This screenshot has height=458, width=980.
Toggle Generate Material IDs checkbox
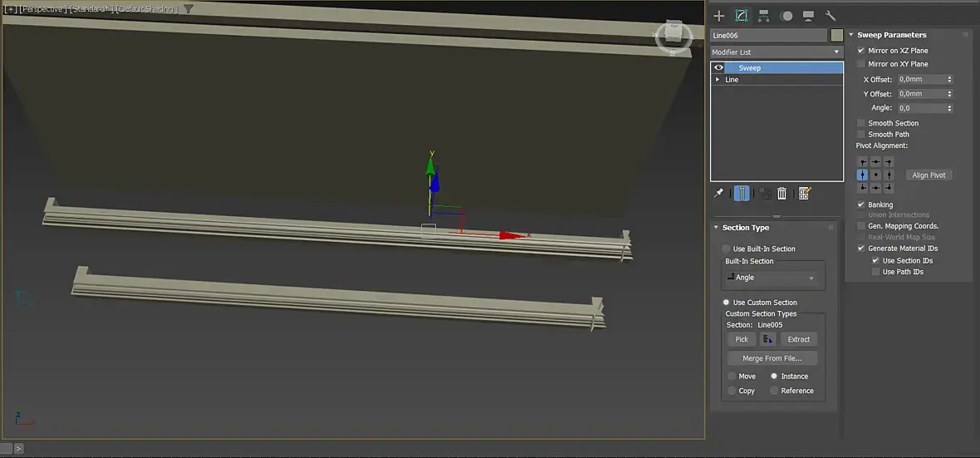point(861,249)
